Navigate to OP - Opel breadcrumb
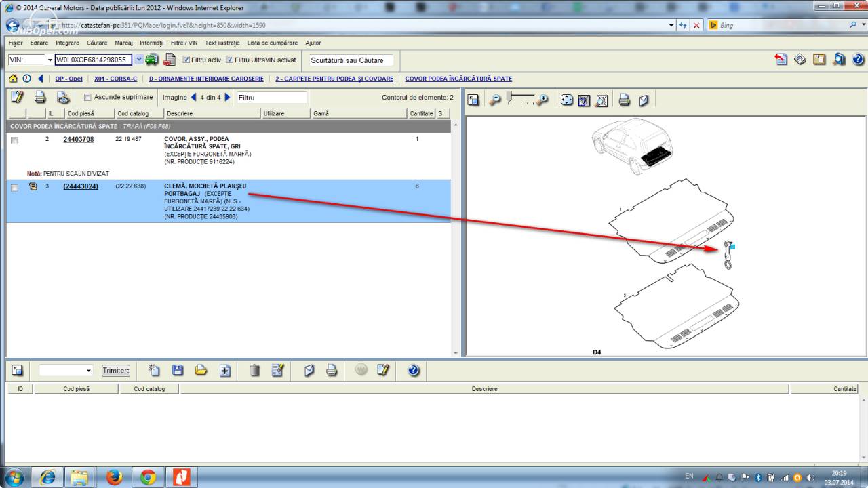The height and width of the screenshot is (488, 868). click(68, 79)
